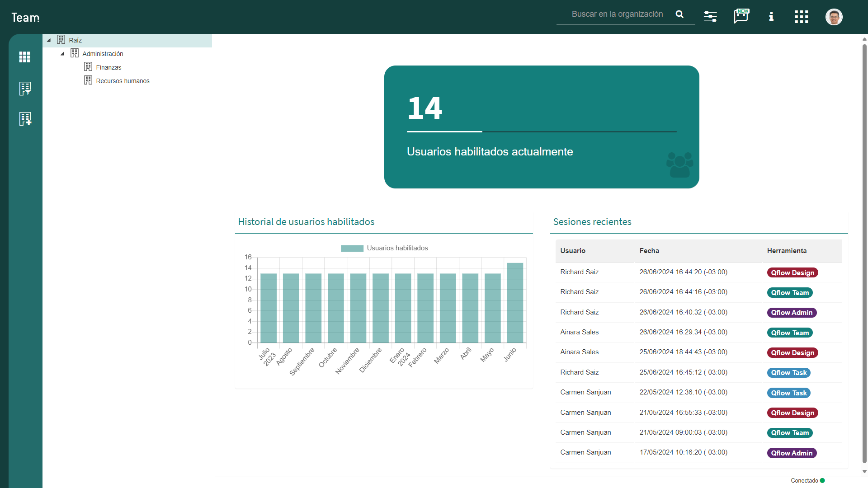Click the add organization node icon in sidebar

pos(25,119)
